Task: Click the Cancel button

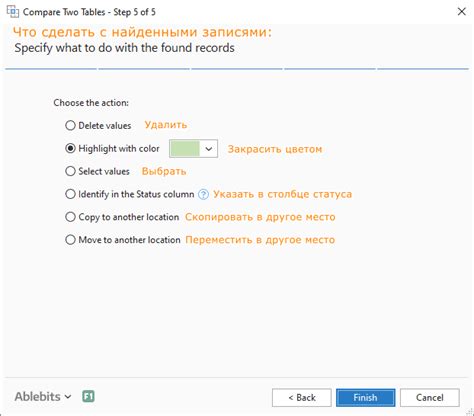Action: (x=430, y=398)
